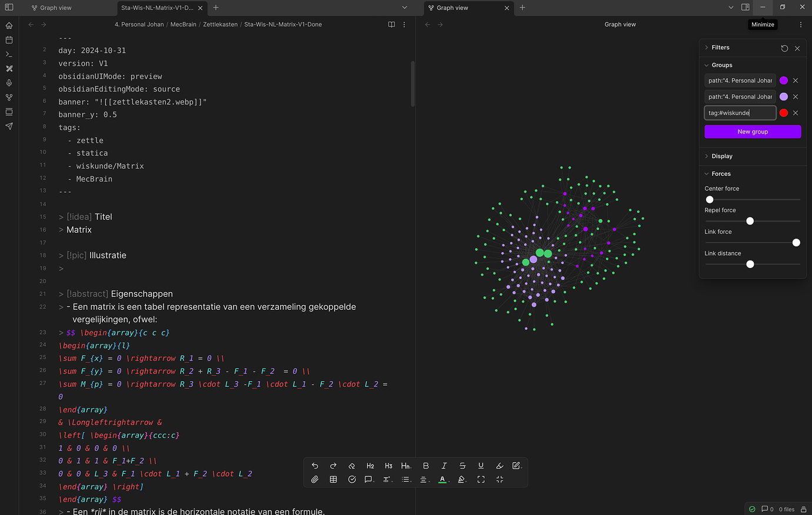Click the red color swatch for the wiskunde group
This screenshot has height=515, width=812.
coord(784,112)
